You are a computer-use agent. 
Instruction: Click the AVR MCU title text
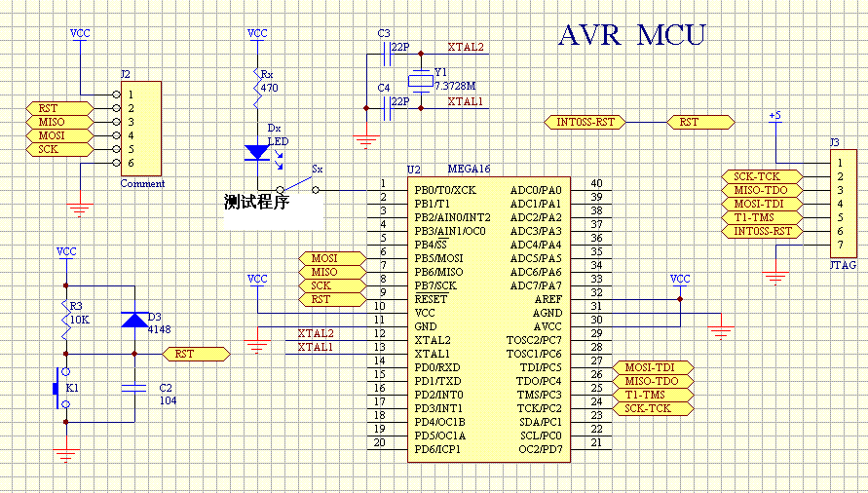pos(631,36)
